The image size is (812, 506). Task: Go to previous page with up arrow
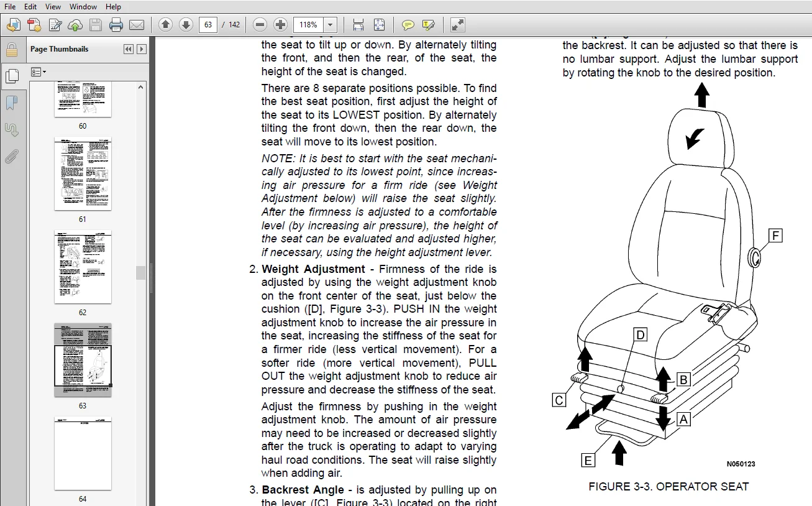pyautogui.click(x=165, y=25)
